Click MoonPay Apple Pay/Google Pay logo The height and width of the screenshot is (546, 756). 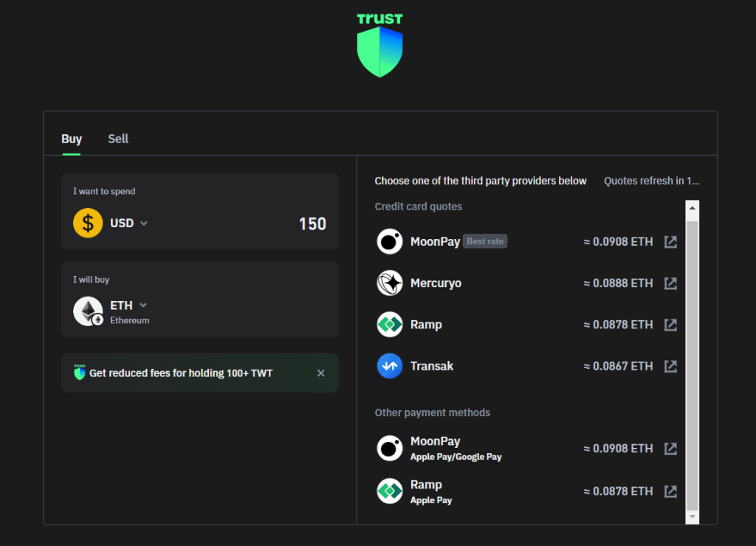click(390, 448)
